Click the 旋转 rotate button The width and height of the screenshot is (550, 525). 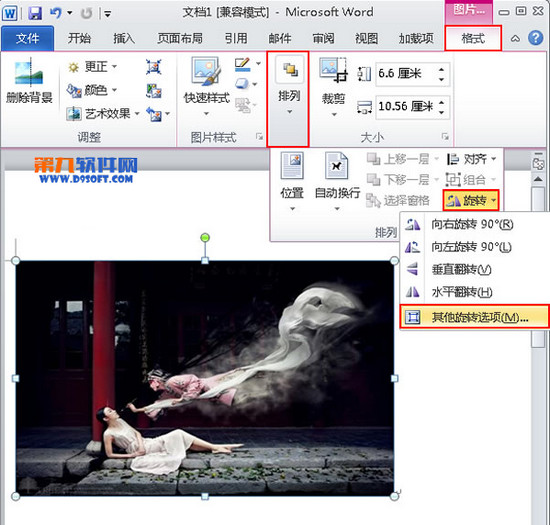(471, 201)
